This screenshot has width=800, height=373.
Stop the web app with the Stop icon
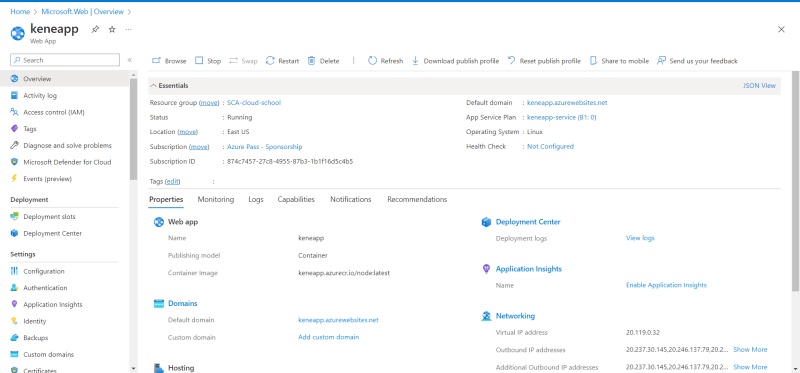199,61
